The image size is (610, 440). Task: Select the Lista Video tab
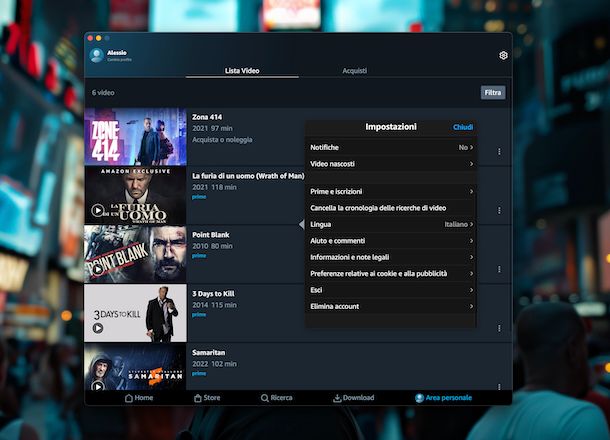242,71
